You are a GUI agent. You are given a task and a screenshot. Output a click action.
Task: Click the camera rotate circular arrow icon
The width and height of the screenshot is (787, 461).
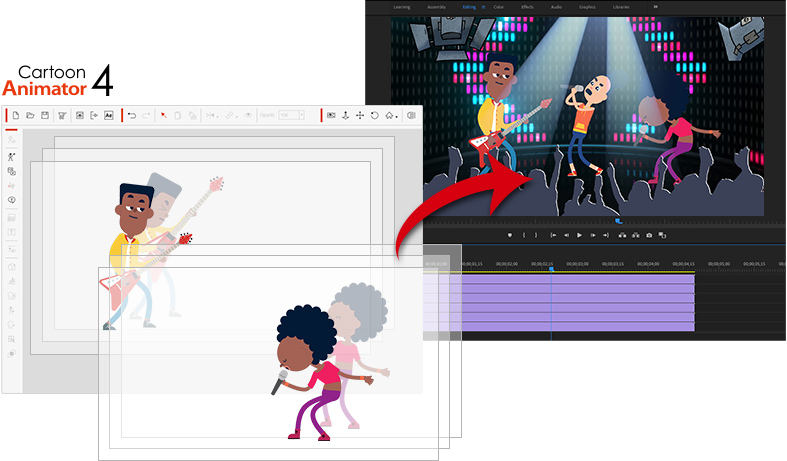[x=374, y=116]
